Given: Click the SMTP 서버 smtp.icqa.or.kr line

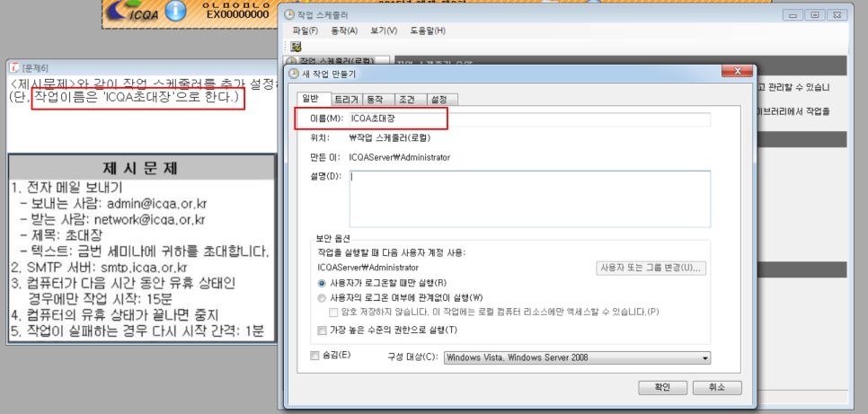Looking at the screenshot, I should pyautogui.click(x=99, y=268).
